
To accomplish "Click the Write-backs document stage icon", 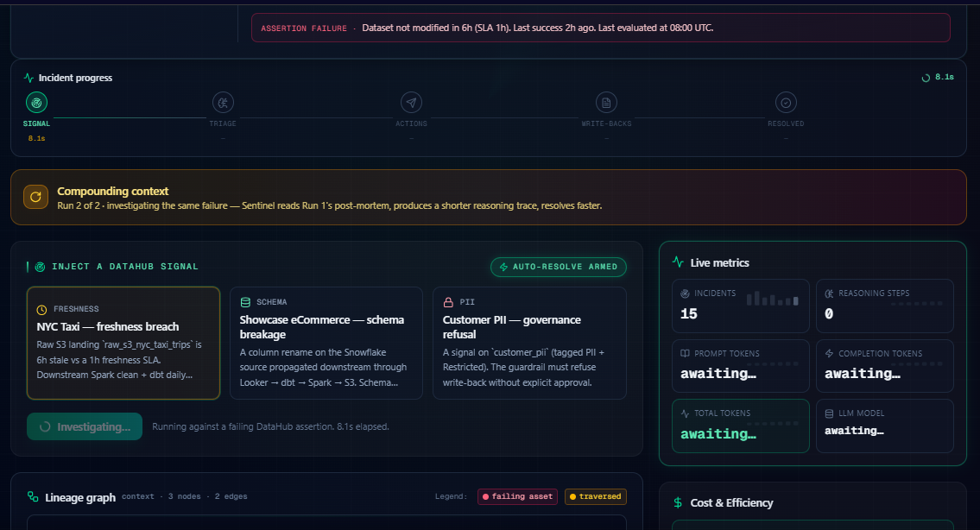I will 606,103.
